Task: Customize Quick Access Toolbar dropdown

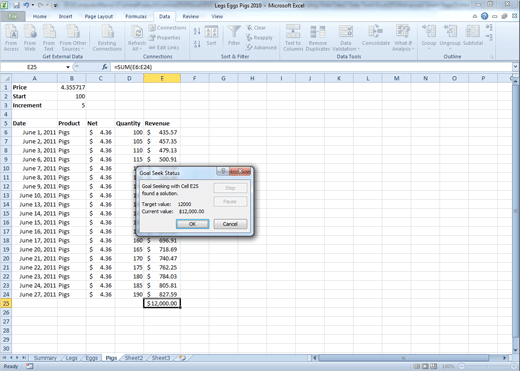Action: (55, 5)
